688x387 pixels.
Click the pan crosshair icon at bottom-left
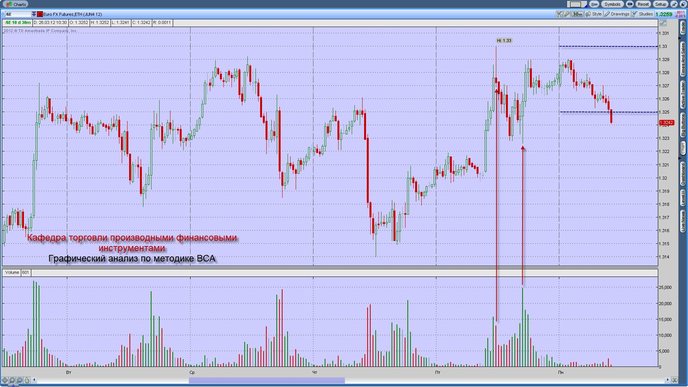5,380
